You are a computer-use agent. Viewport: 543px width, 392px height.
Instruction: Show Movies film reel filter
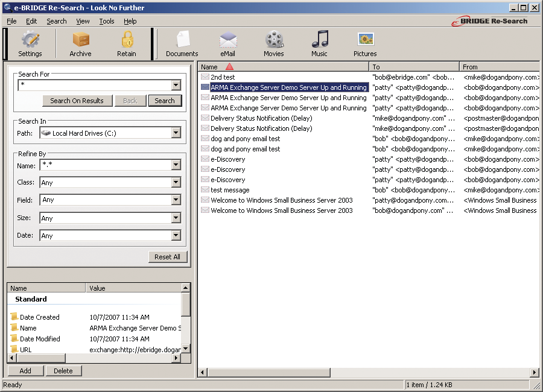tap(273, 40)
